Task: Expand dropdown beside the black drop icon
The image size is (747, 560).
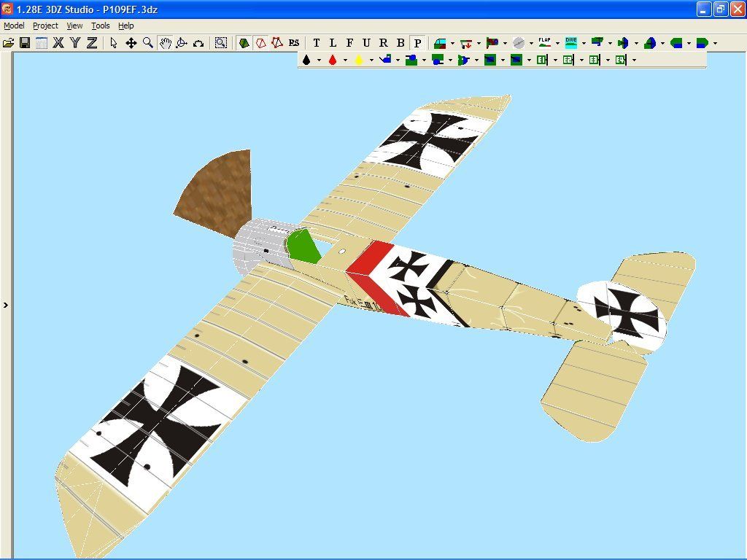Action: (319, 61)
